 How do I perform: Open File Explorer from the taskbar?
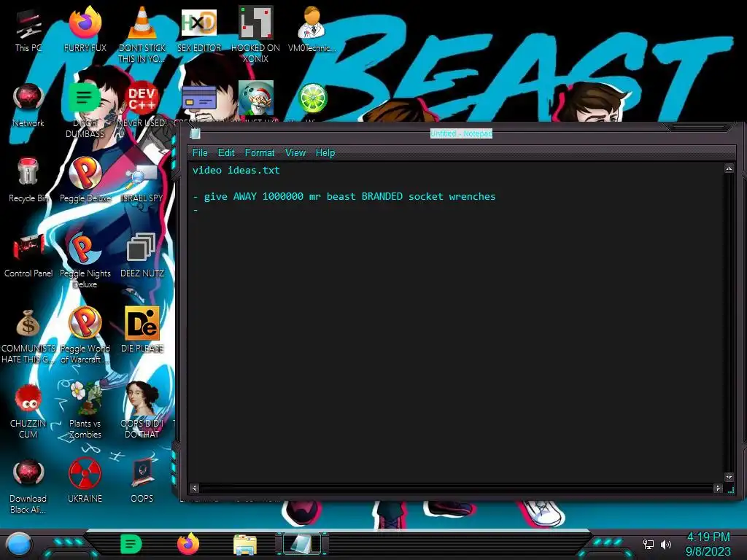[245, 545]
